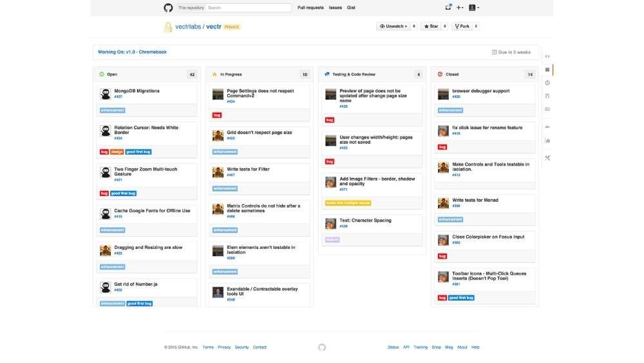Click avatar on Expandable / Contractable overlay card
This screenshot has width=644, height=363.
point(218,292)
